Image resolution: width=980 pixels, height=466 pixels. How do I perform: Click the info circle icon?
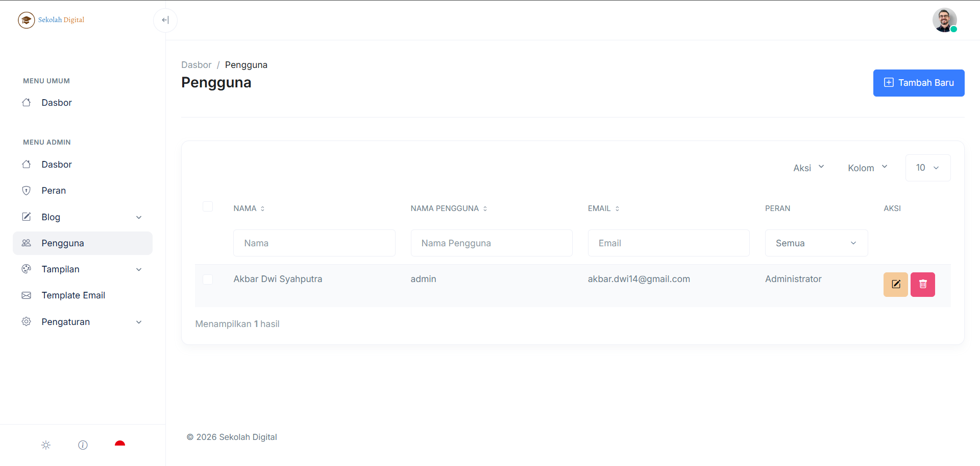(x=83, y=445)
